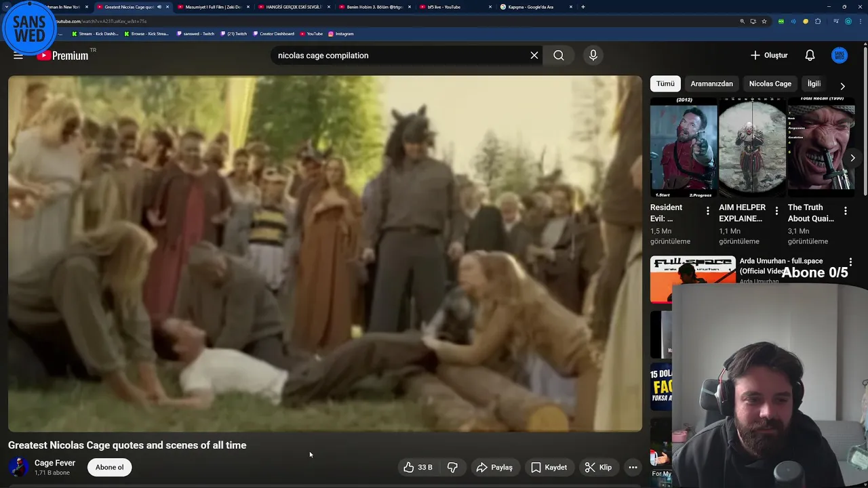Open the notifications bell
This screenshot has width=868, height=488.
click(810, 56)
